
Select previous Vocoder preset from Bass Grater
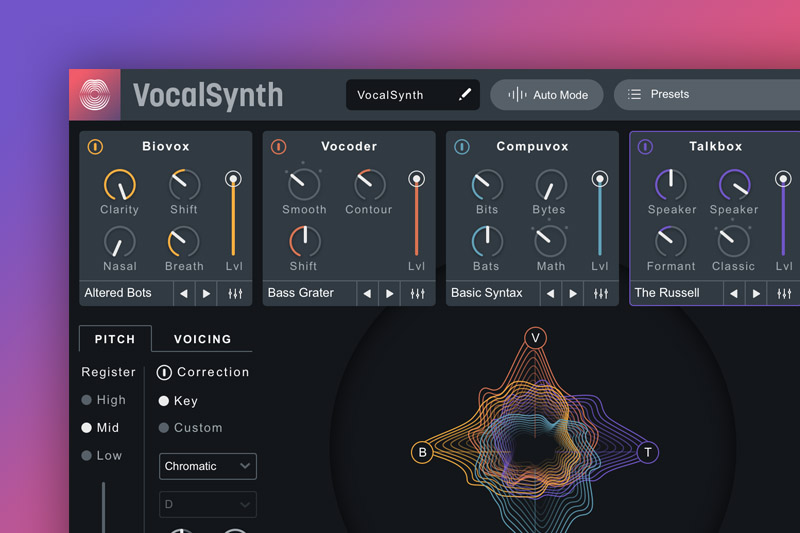[367, 294]
